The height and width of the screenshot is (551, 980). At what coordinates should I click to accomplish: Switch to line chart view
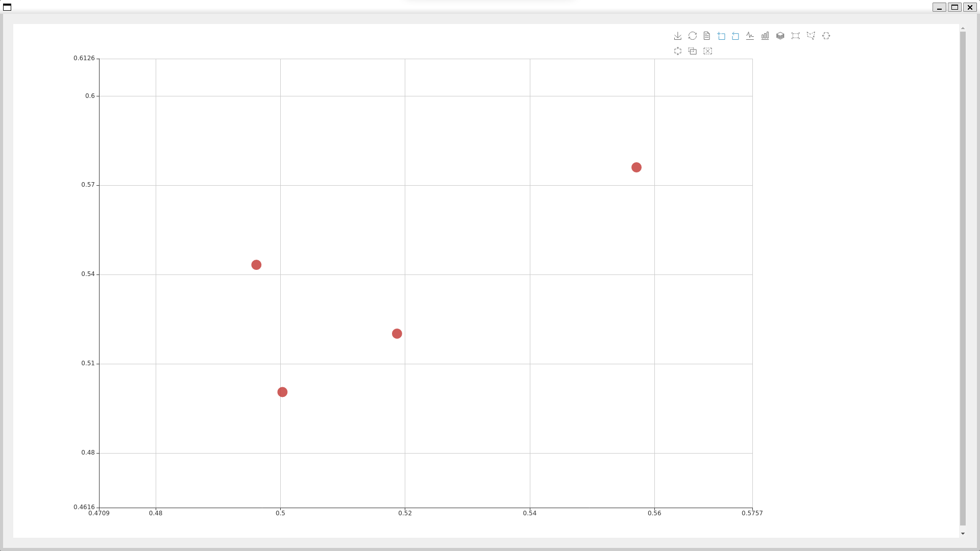(750, 36)
